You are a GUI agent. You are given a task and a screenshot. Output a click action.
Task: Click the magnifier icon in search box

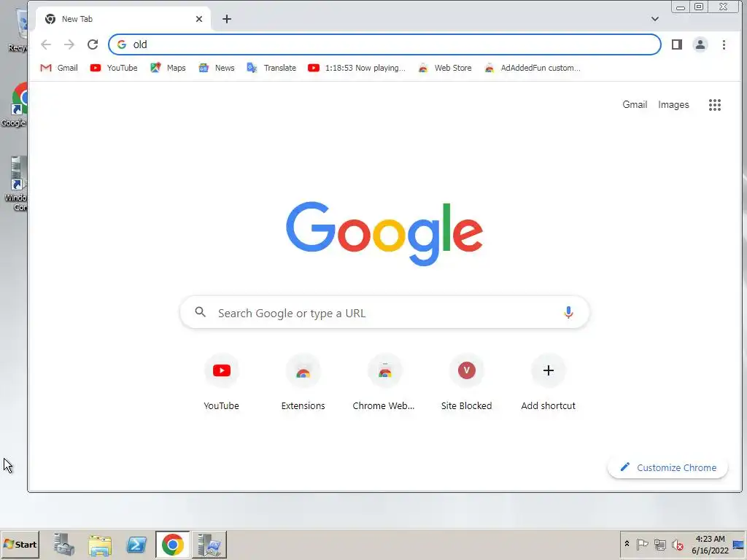point(200,312)
